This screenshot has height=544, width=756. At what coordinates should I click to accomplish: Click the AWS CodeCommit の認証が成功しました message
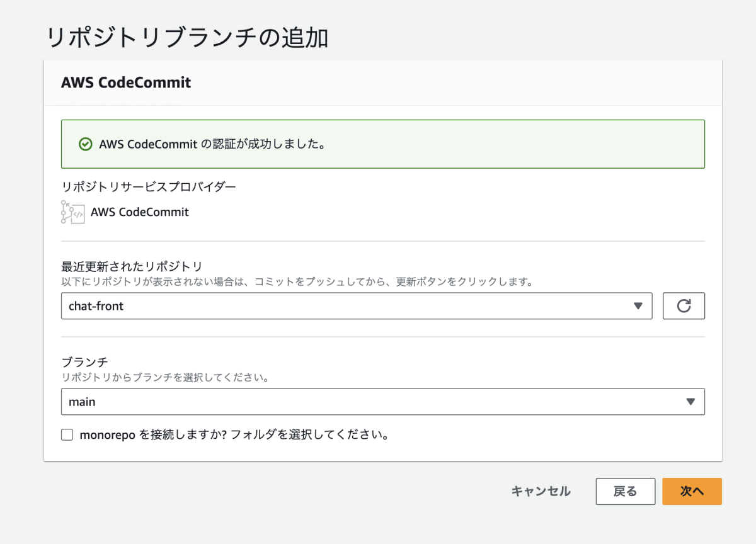[212, 144]
